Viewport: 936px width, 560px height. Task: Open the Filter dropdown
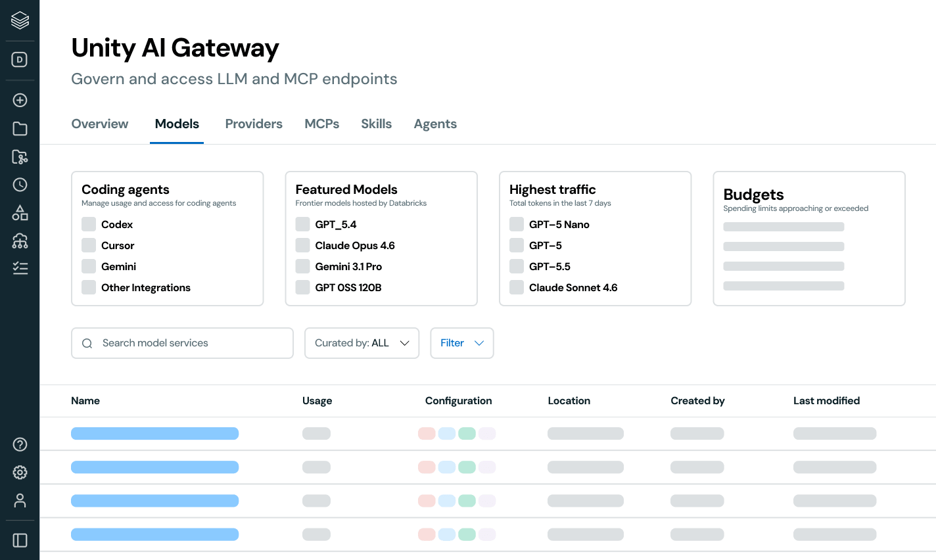pos(462,343)
